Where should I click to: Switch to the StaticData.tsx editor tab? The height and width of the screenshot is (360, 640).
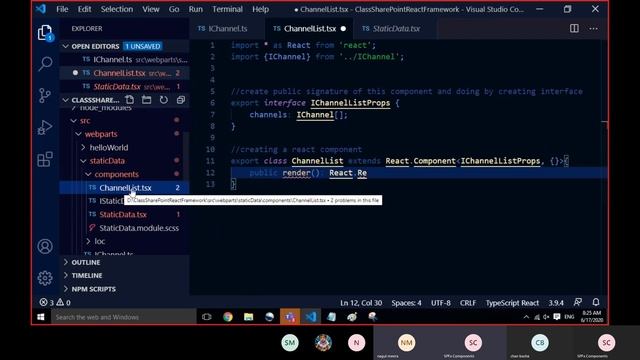(x=396, y=29)
